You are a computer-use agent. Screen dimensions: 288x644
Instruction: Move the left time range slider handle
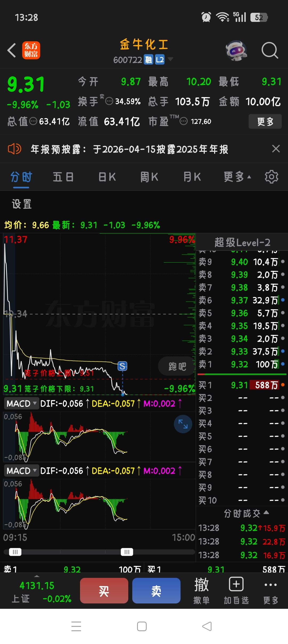tap(15, 552)
